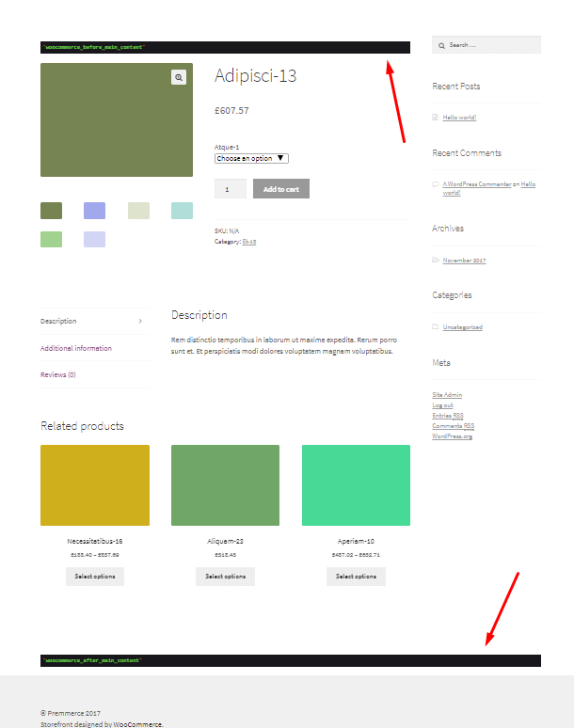Open the Uncategorized category link
Screen dimensions: 574x728
[463, 327]
